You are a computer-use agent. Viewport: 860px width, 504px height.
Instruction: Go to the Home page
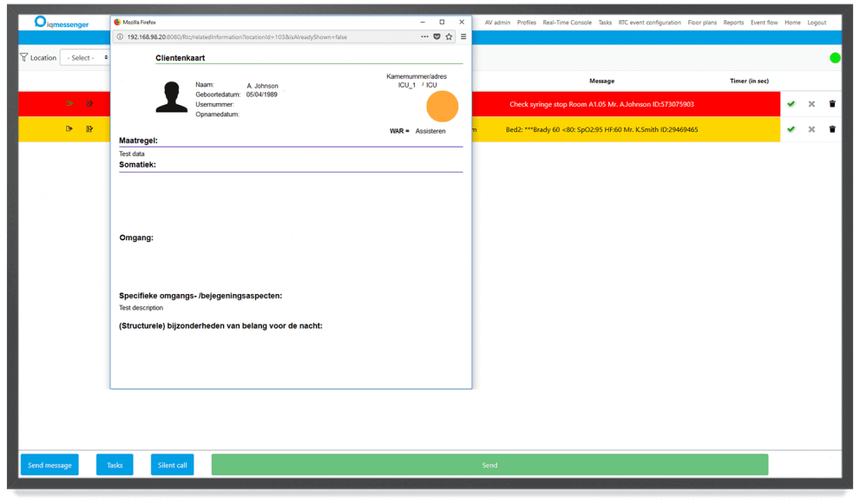click(792, 23)
